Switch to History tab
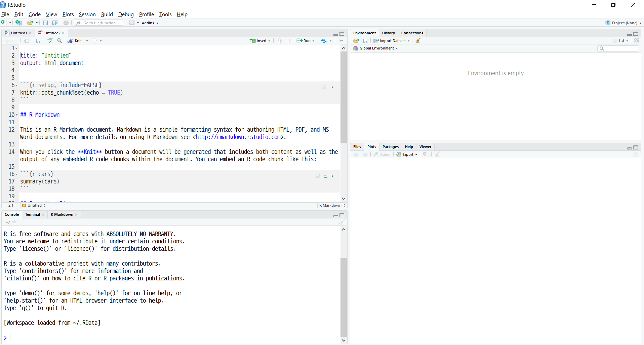This screenshot has height=345, width=644. [389, 33]
